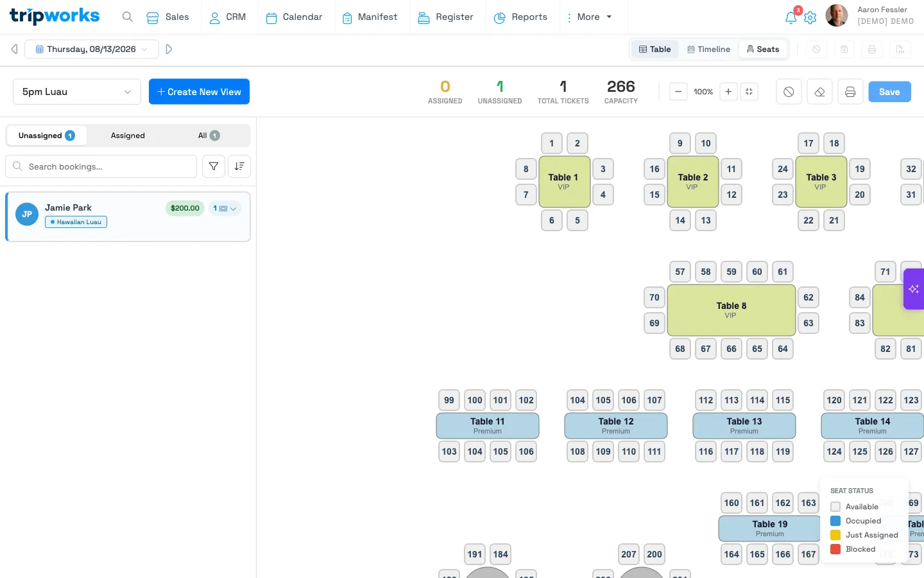Viewport: 924px width, 578px height.
Task: Click in Search bookings field
Action: pyautogui.click(x=101, y=166)
